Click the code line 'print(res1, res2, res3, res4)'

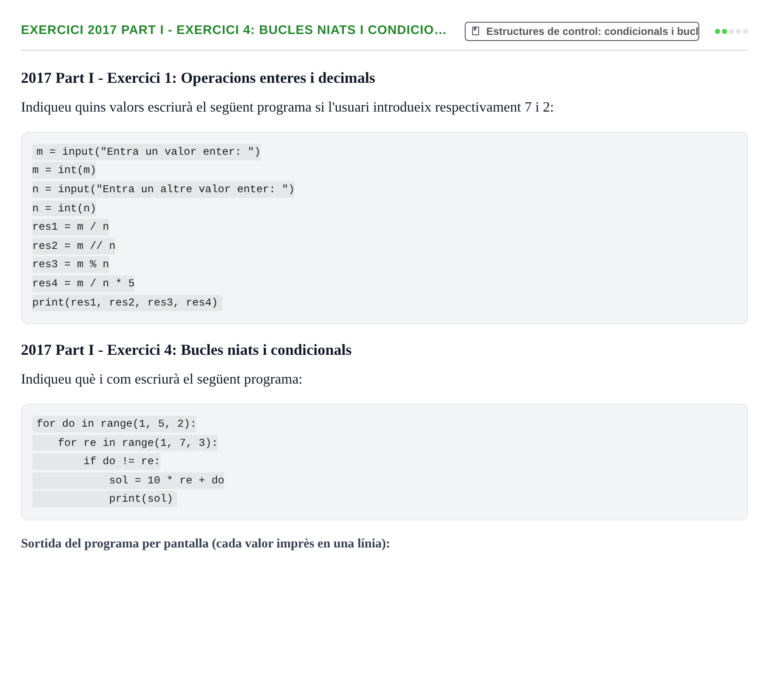[127, 302]
